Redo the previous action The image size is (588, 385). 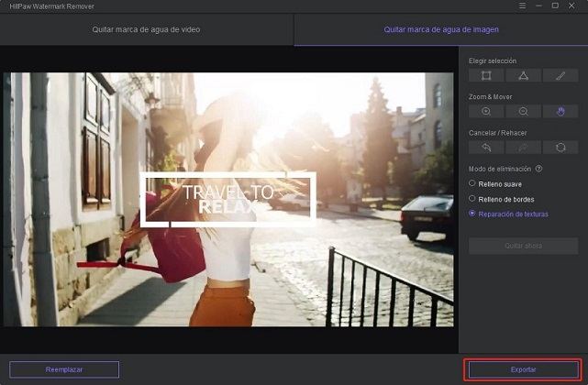click(523, 148)
